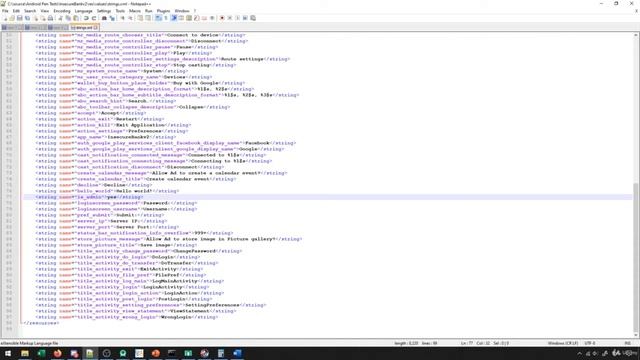Open the Settings menu
The height and width of the screenshot is (360, 640).
(x=104, y=11)
